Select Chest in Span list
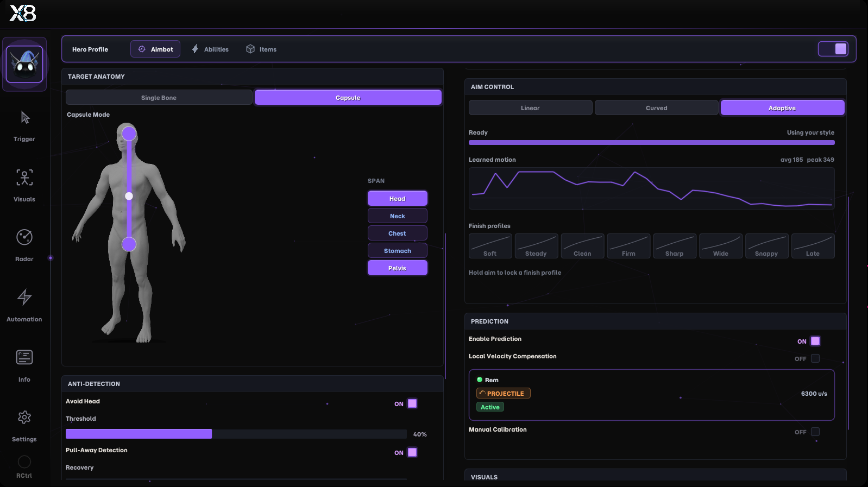Screen dimensions: 868x487 [x=398, y=233]
